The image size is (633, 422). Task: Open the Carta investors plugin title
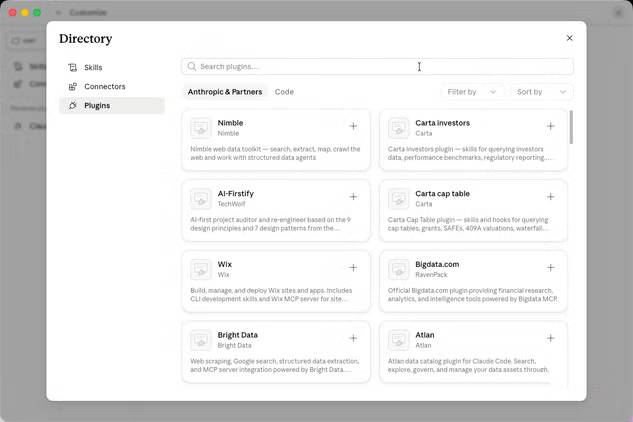(x=442, y=123)
